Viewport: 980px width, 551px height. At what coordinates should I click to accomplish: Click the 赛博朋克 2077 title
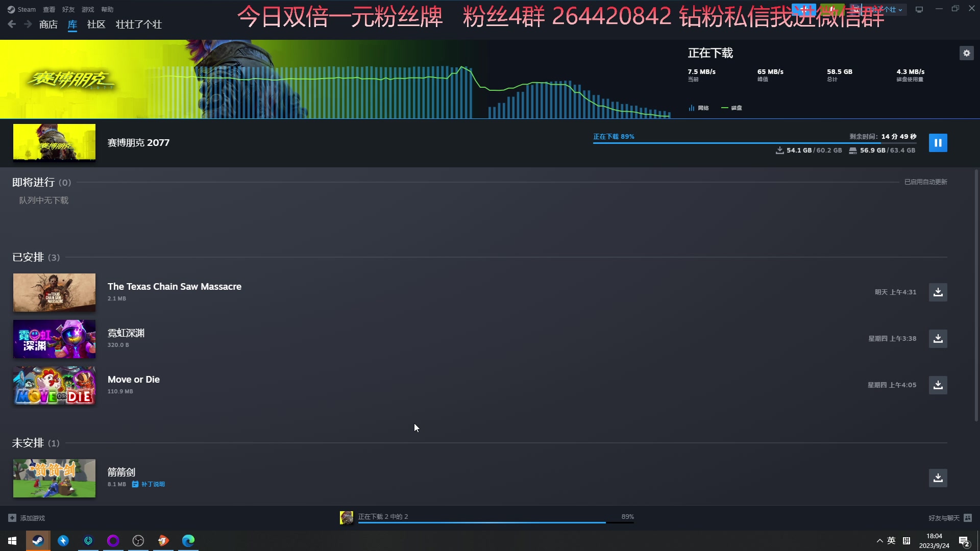click(x=138, y=143)
